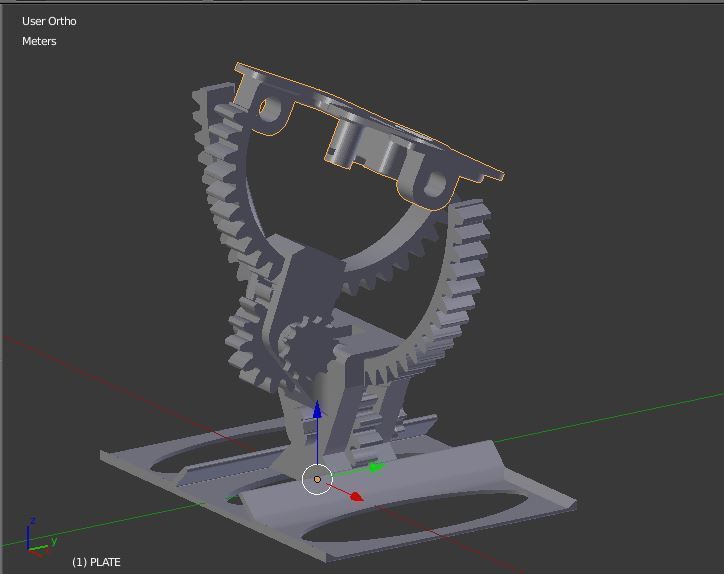Image resolution: width=724 pixels, height=574 pixels.
Task: Click the "User Ortho" view label
Action: pyautogui.click(x=49, y=21)
